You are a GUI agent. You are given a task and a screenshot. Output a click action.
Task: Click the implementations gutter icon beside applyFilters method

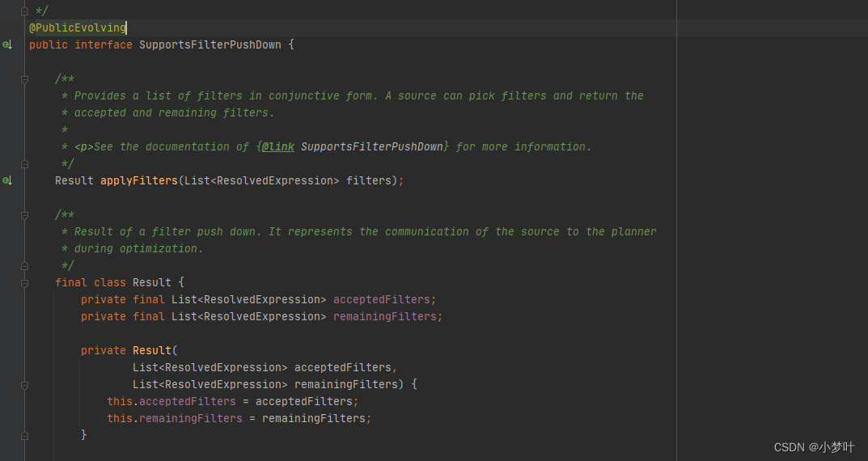(x=7, y=180)
